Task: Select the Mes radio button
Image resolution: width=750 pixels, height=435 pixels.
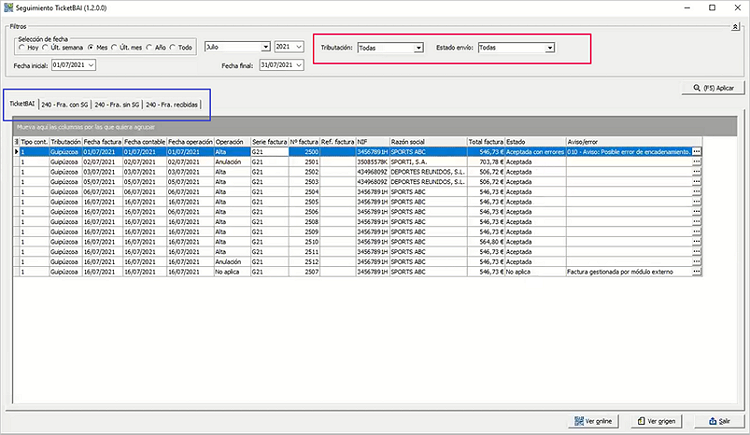Action: pyautogui.click(x=90, y=48)
